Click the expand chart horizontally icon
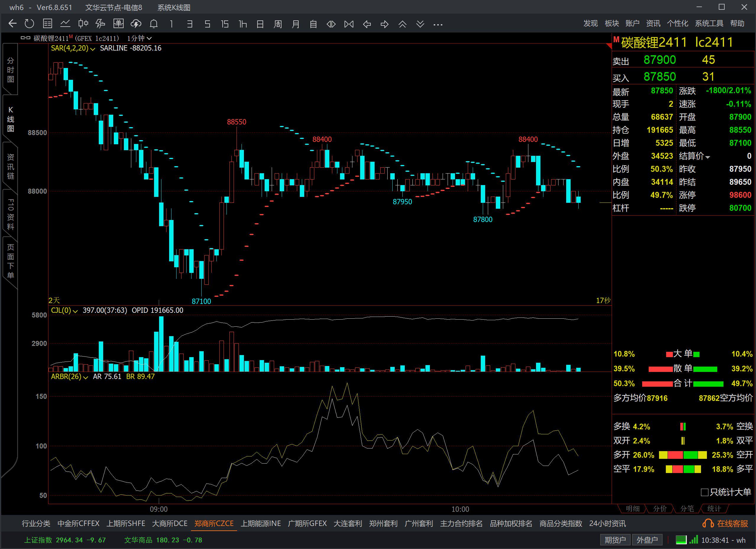 tap(331, 24)
